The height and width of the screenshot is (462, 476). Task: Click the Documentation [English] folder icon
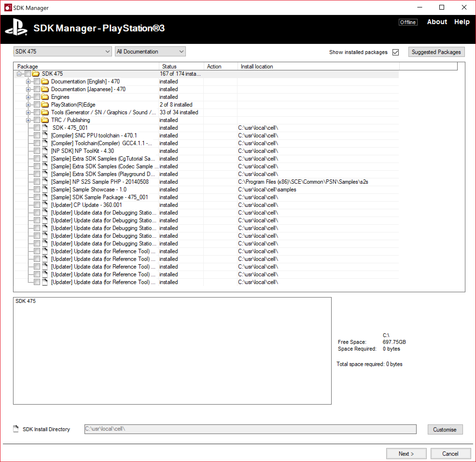(45, 81)
